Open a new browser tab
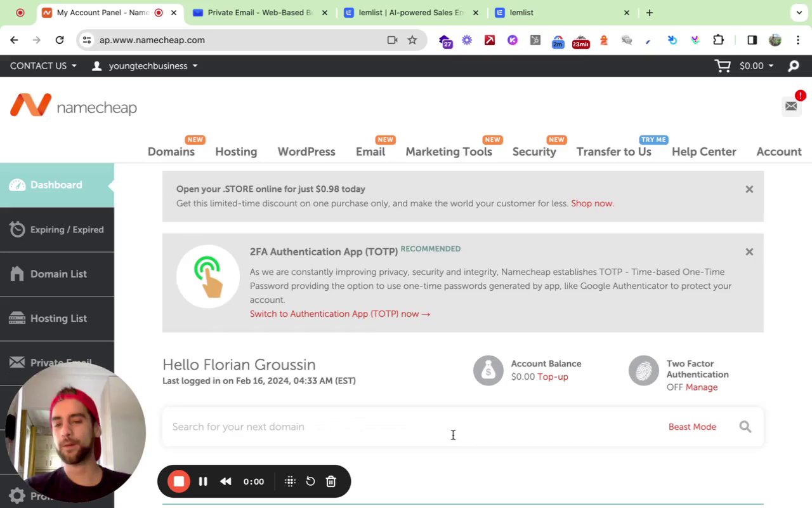 coord(649,13)
